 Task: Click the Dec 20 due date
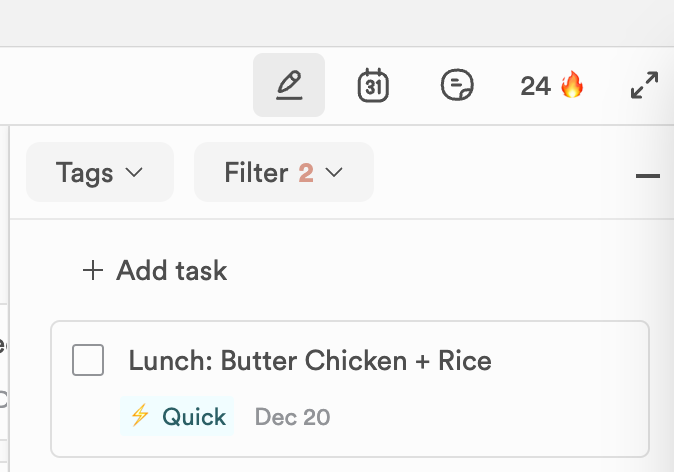pos(292,416)
